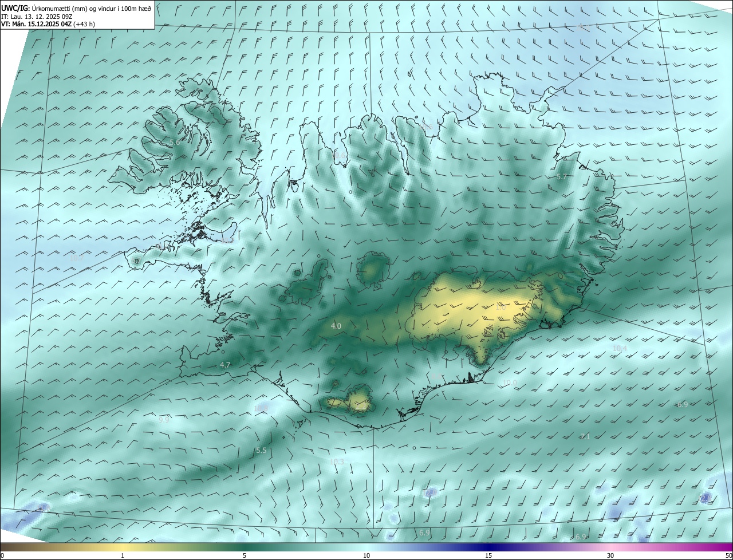The width and height of the screenshot is (733, 560).
Task: Click the map value 5.6 over Westfjords
Action: 175,142
